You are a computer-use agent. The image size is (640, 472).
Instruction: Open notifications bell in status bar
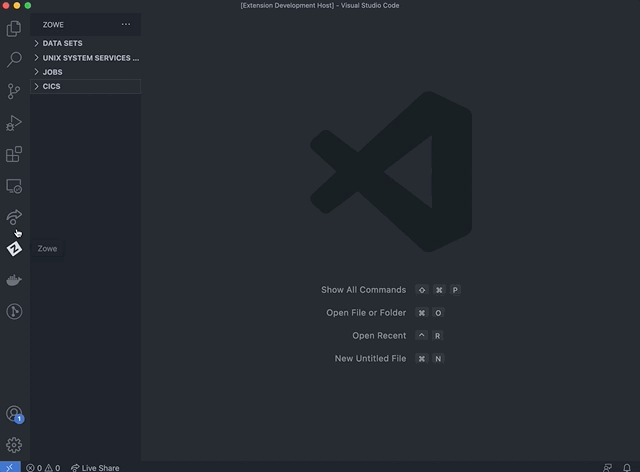coord(627,467)
